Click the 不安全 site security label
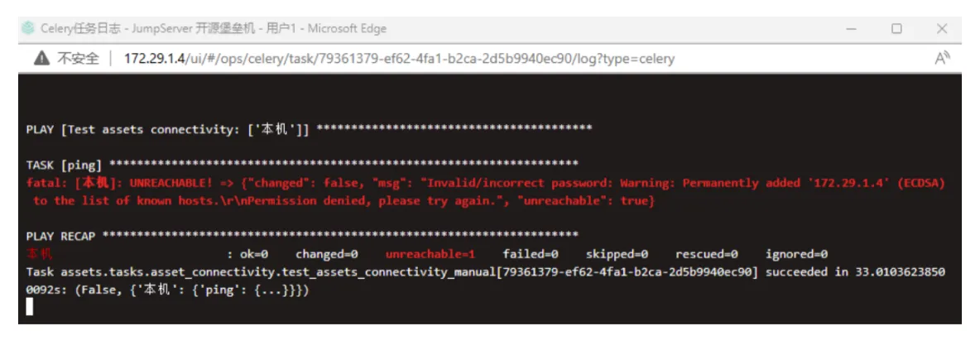This screenshot has height=350, width=980. pyautogui.click(x=78, y=59)
